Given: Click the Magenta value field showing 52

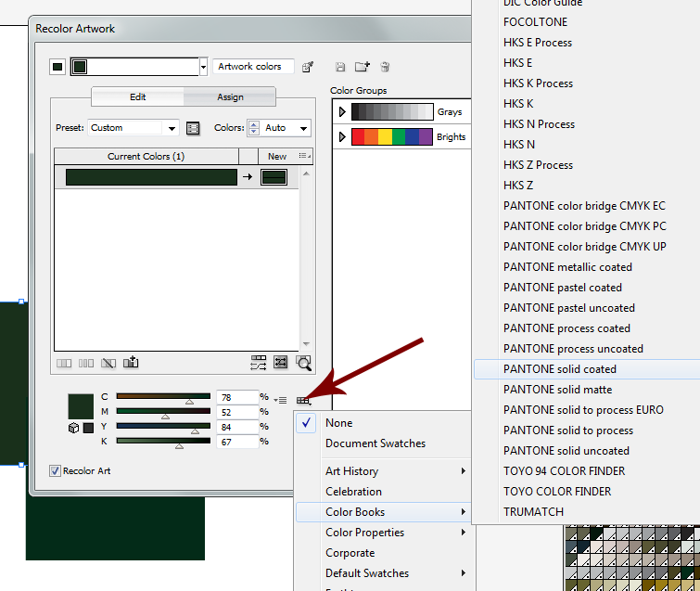Looking at the screenshot, I should click(x=237, y=412).
